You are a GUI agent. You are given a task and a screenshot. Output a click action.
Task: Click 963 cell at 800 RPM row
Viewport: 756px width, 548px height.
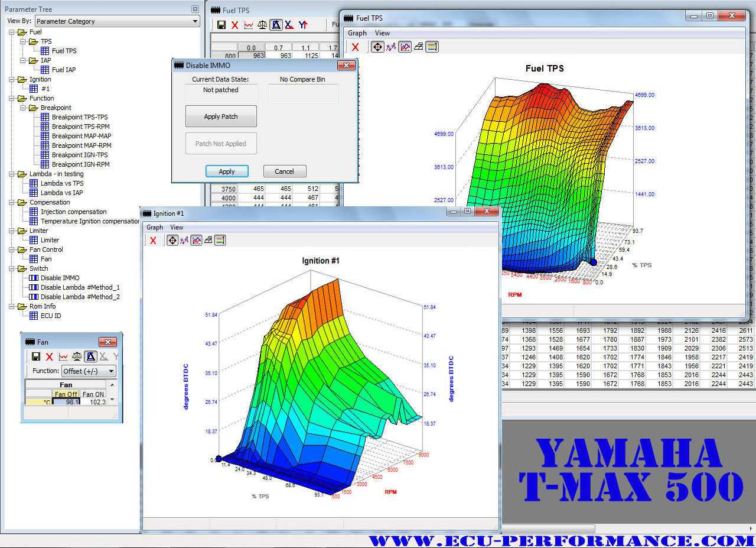pyautogui.click(x=252, y=56)
